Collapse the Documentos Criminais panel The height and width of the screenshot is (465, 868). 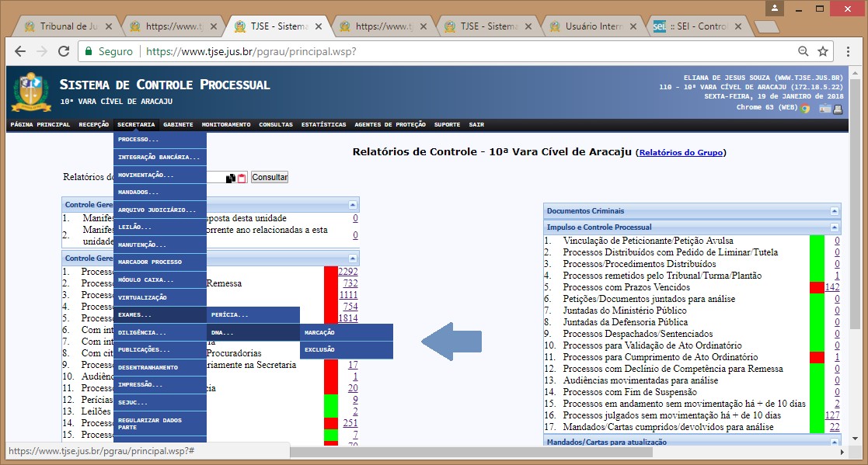(835, 211)
